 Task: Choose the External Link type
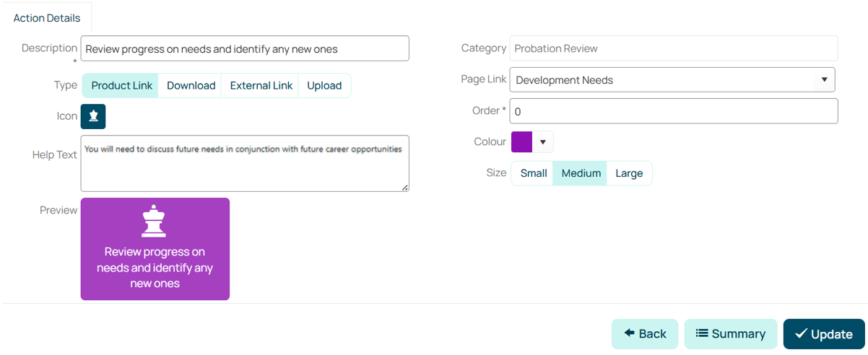click(261, 85)
